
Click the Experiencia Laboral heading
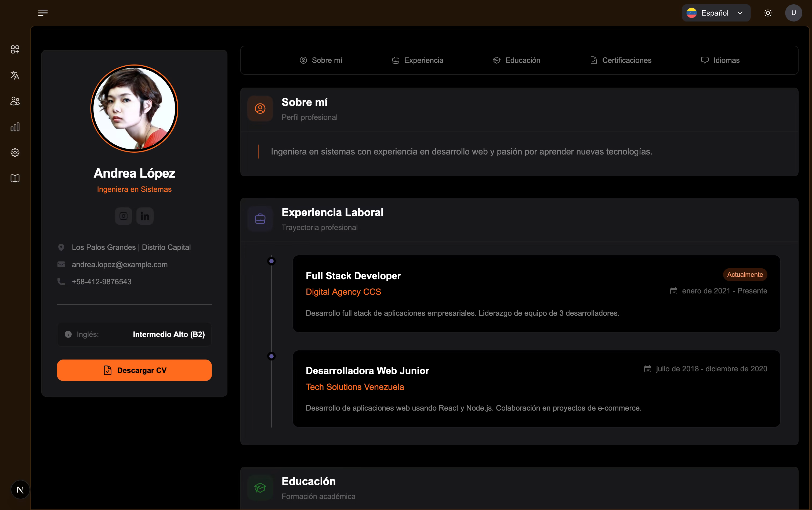click(332, 212)
